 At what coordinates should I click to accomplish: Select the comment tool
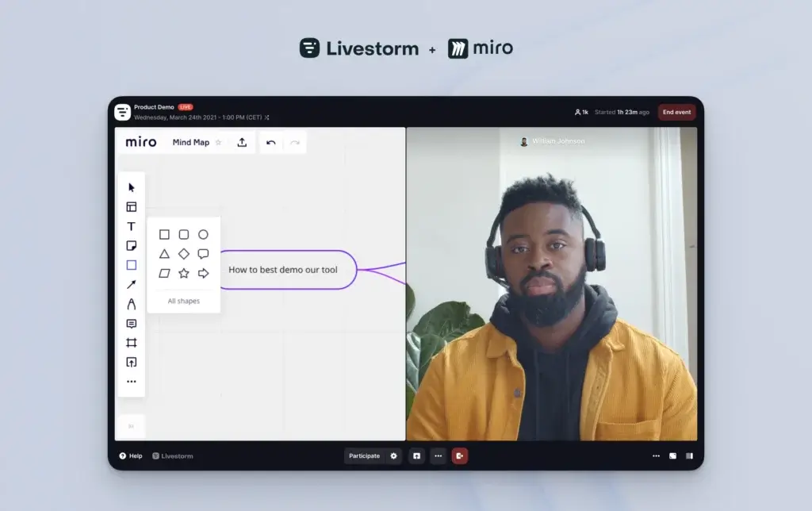132,324
